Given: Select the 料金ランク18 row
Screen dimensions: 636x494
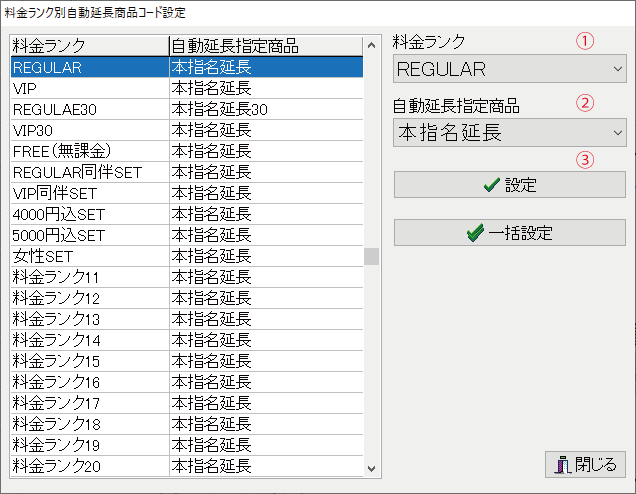Looking at the screenshot, I should click(187, 425).
